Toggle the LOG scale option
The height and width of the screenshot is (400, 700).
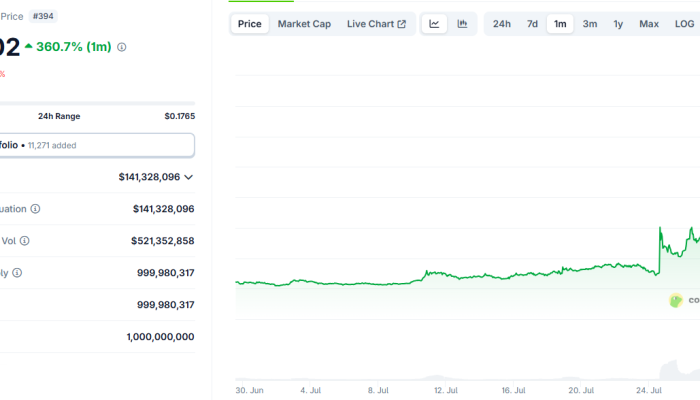[x=684, y=24]
